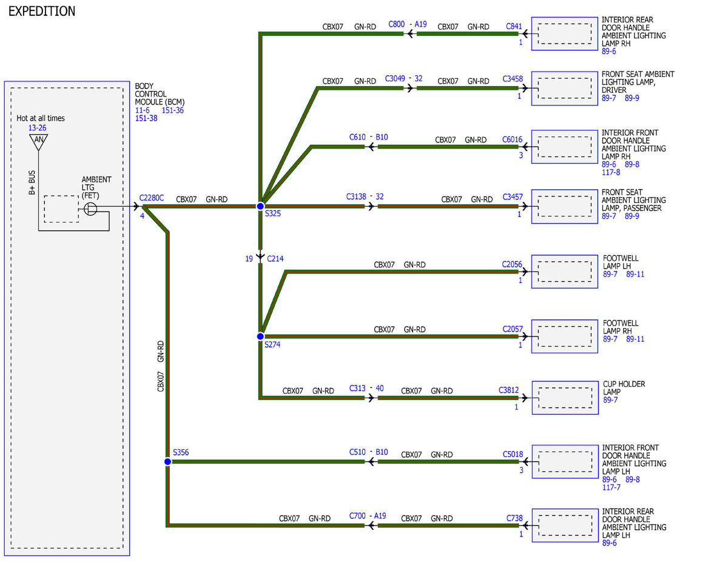Image resolution: width=728 pixels, height=562 pixels.
Task: Select the S325 splice dot
Action: (x=260, y=206)
